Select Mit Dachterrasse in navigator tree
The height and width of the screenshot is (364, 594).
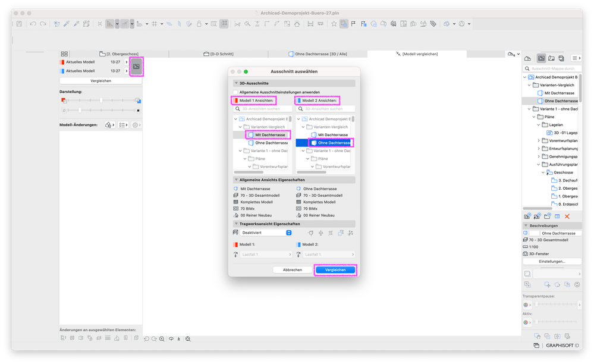pyautogui.click(x=559, y=93)
